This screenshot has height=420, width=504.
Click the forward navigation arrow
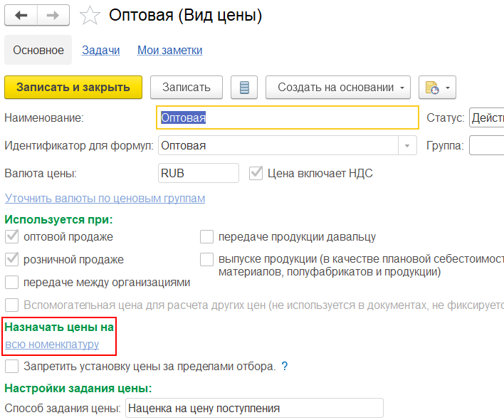53,15
